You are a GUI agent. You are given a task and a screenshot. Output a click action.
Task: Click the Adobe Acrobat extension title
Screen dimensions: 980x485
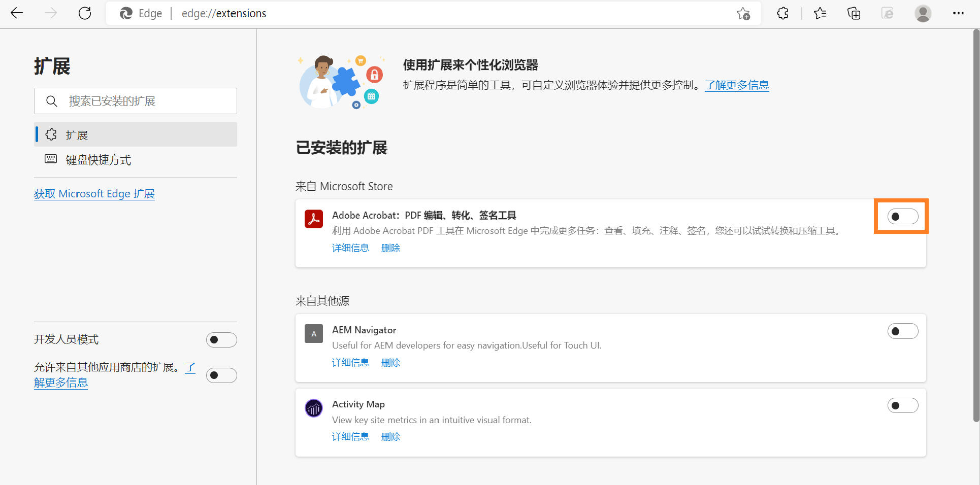[424, 215]
